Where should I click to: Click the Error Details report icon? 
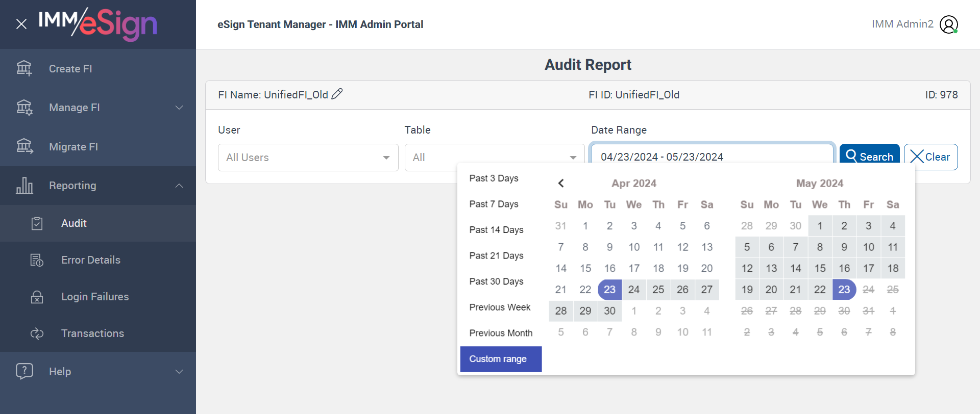37,260
